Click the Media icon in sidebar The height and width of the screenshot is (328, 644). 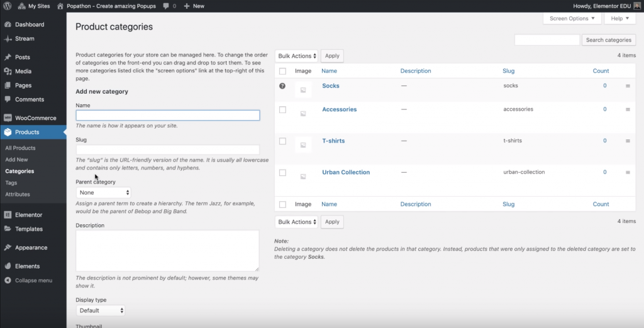pos(8,71)
